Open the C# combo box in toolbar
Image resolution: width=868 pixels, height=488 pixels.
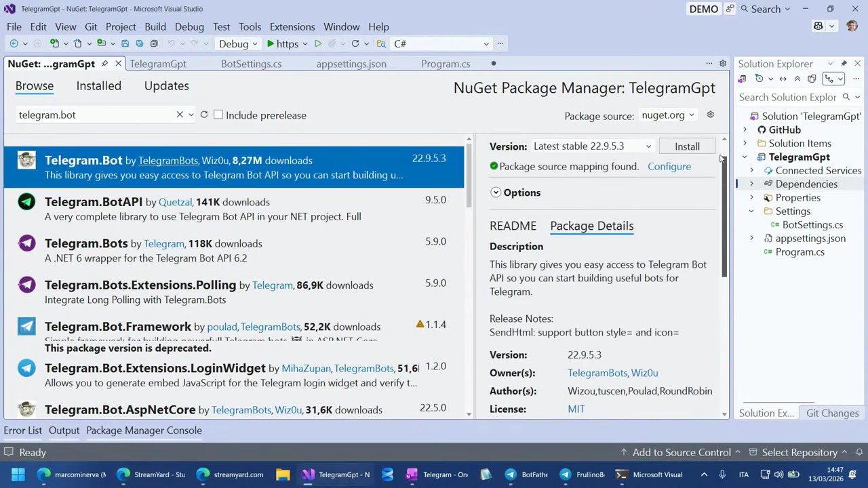441,43
